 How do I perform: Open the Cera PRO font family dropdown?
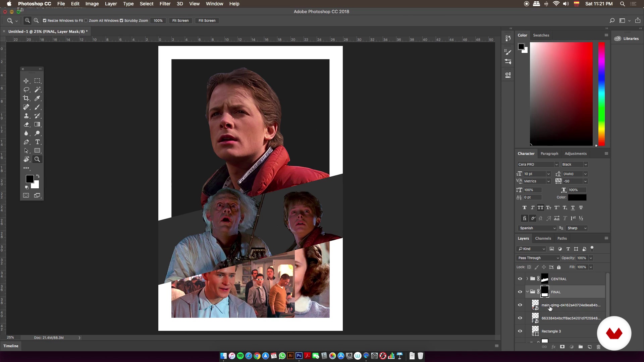tap(556, 165)
